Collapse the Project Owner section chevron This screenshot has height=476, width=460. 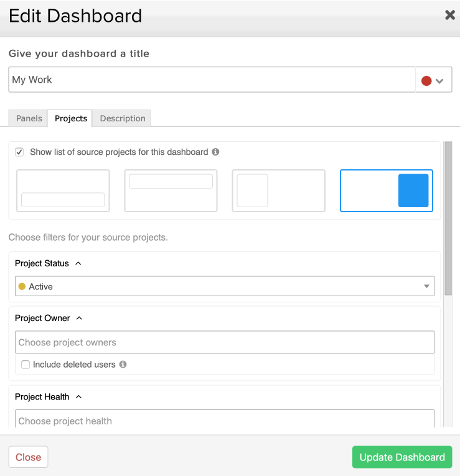[79, 318]
